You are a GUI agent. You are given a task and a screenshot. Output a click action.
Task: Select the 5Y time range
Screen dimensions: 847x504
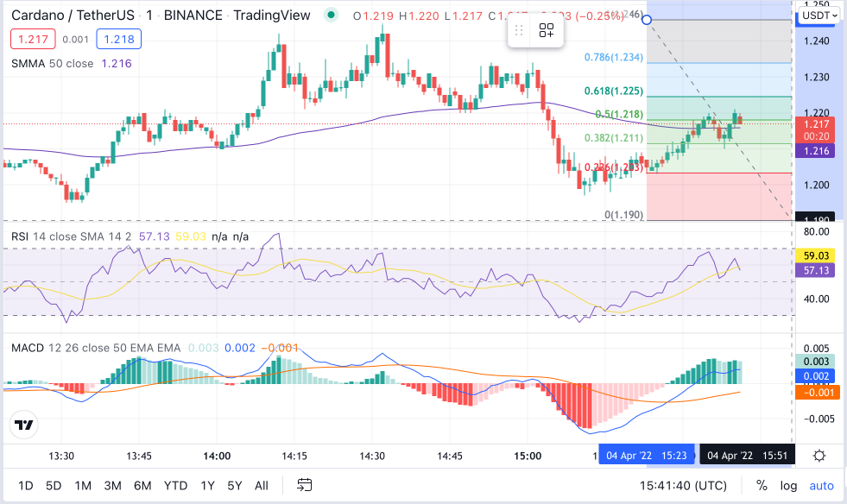pyautogui.click(x=235, y=485)
